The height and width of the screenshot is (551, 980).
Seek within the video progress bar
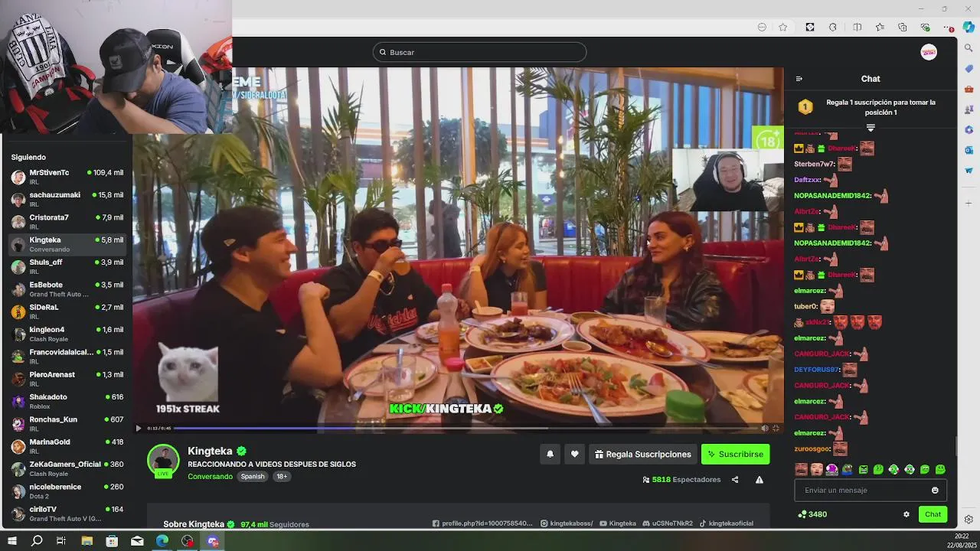[466, 429]
